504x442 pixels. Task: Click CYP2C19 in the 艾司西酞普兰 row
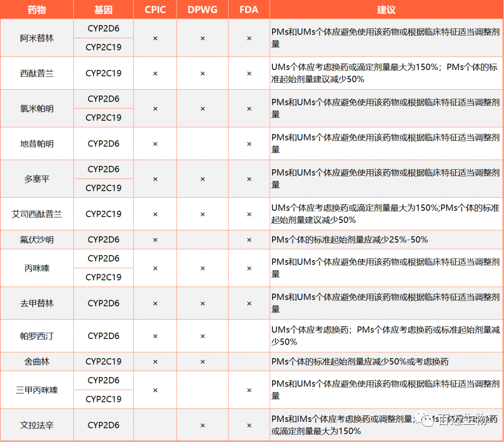[x=104, y=214]
